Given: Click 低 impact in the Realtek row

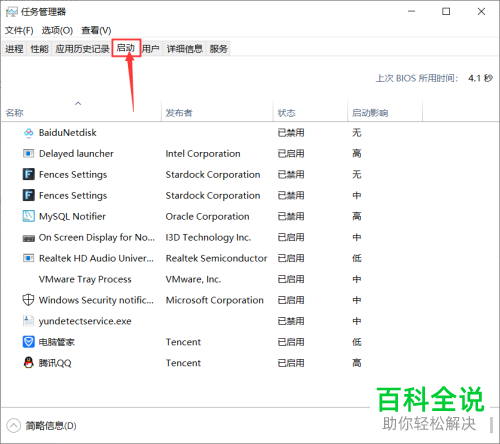Looking at the screenshot, I should point(357,258).
